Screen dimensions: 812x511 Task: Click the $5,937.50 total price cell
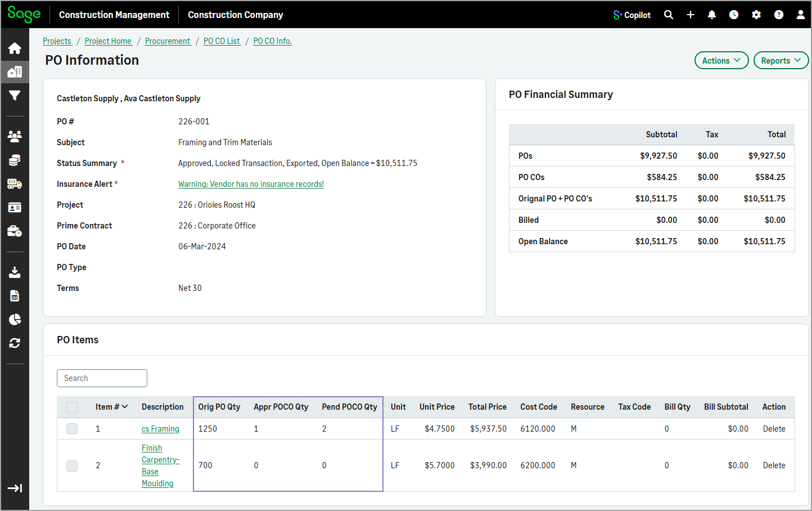click(488, 429)
